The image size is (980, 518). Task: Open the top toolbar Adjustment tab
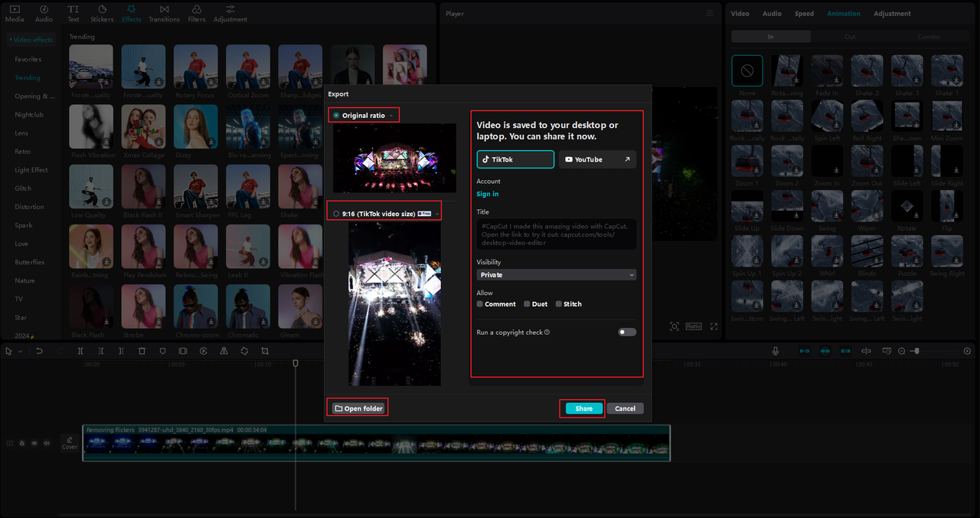(x=230, y=13)
